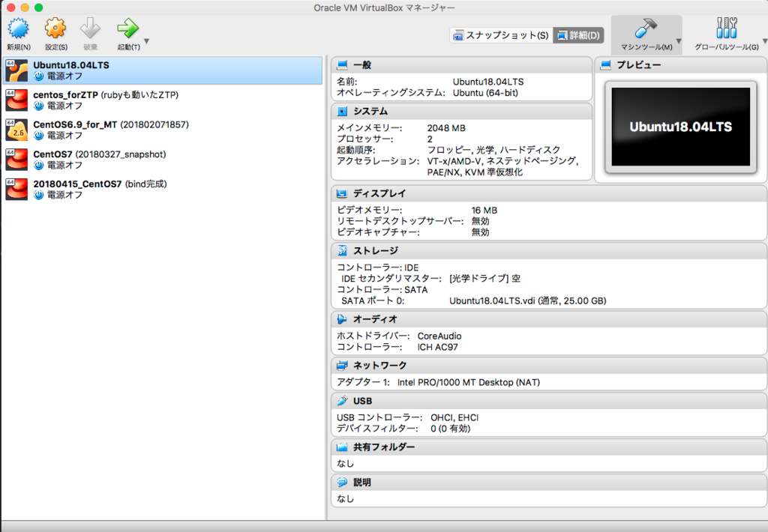
Task: Click the 共有フォルダー folder icon
Action: click(342, 447)
